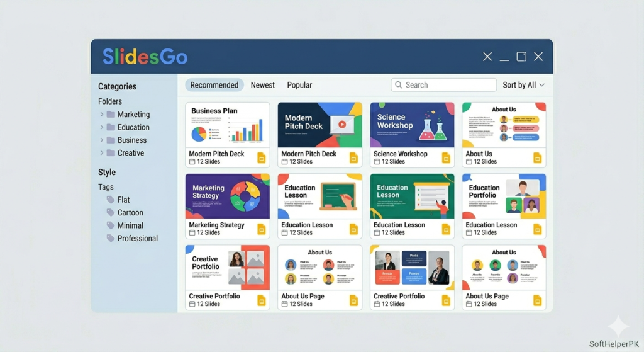This screenshot has height=352, width=644.
Task: Expand the Business folder chevron
Action: coord(101,140)
